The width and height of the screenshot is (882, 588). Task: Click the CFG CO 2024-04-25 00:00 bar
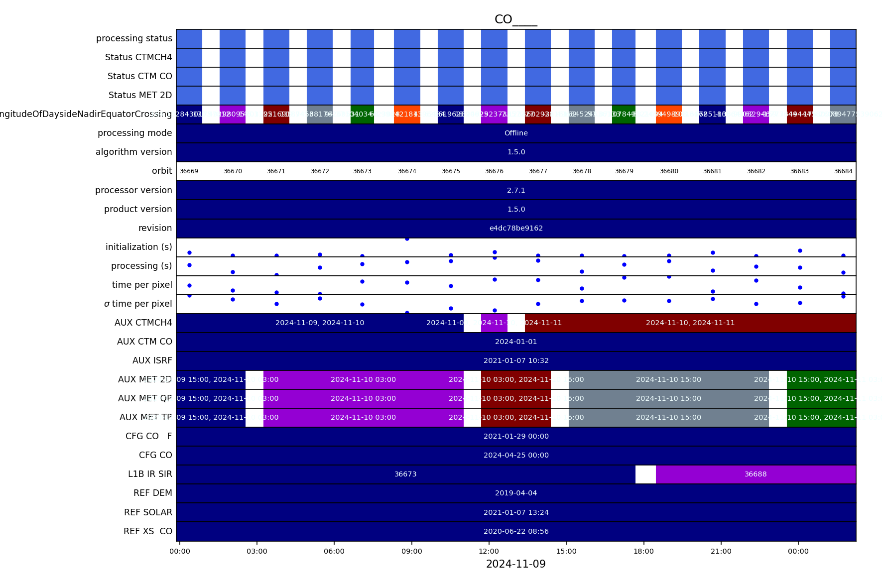[516, 456]
